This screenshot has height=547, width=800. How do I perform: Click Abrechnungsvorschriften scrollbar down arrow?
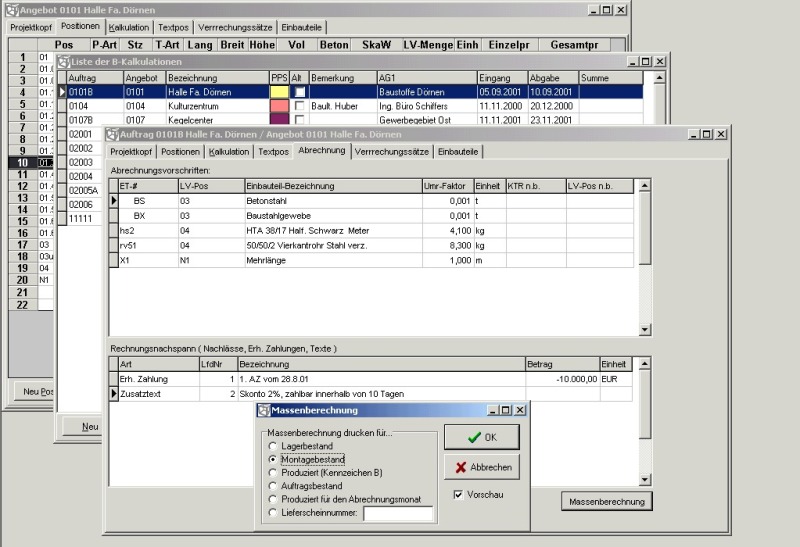[645, 330]
